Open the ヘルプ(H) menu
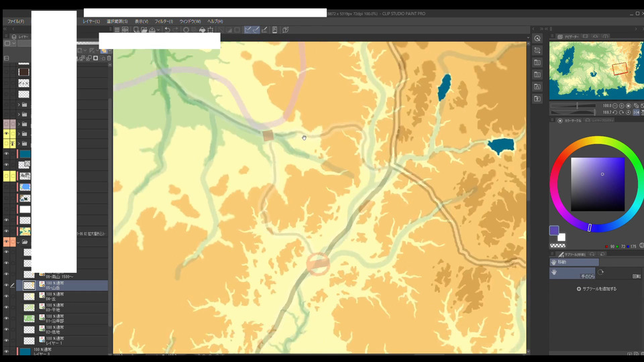This screenshot has height=362, width=644. 215,21
